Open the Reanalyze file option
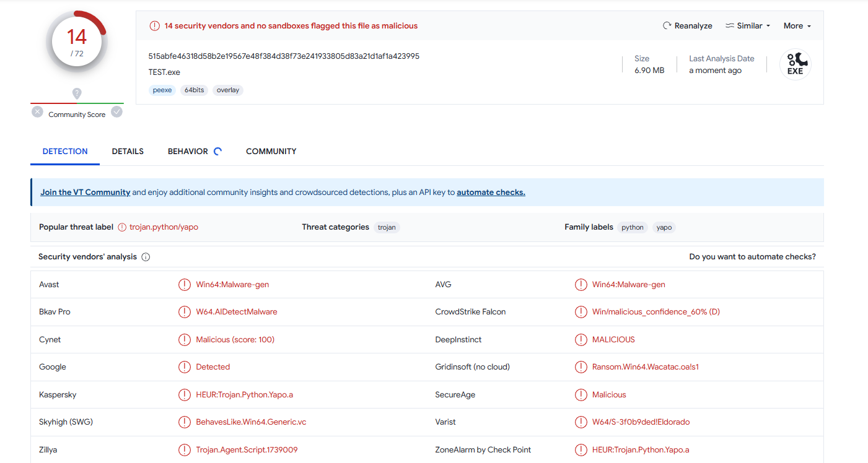The height and width of the screenshot is (463, 868). (x=687, y=25)
